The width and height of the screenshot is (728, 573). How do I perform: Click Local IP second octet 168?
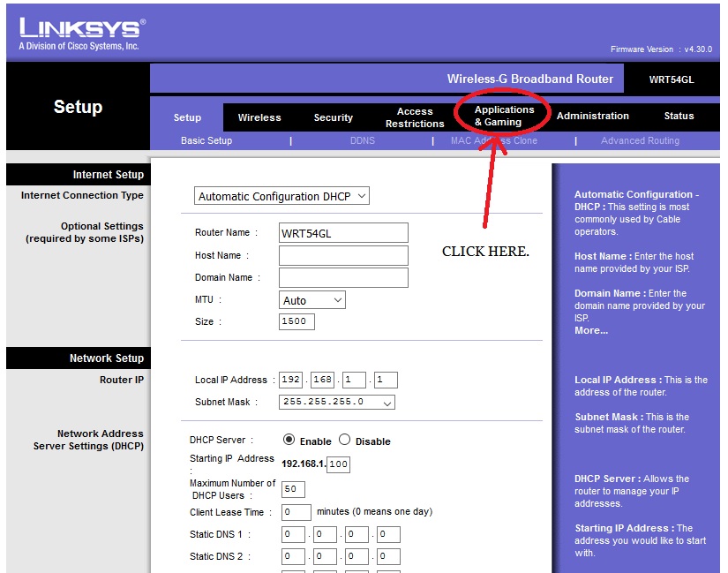(x=323, y=380)
